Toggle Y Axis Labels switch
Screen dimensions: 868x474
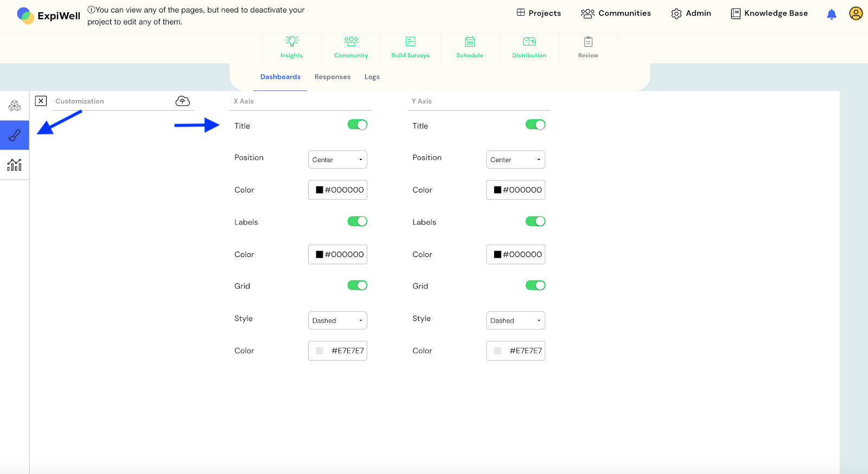pyautogui.click(x=535, y=221)
